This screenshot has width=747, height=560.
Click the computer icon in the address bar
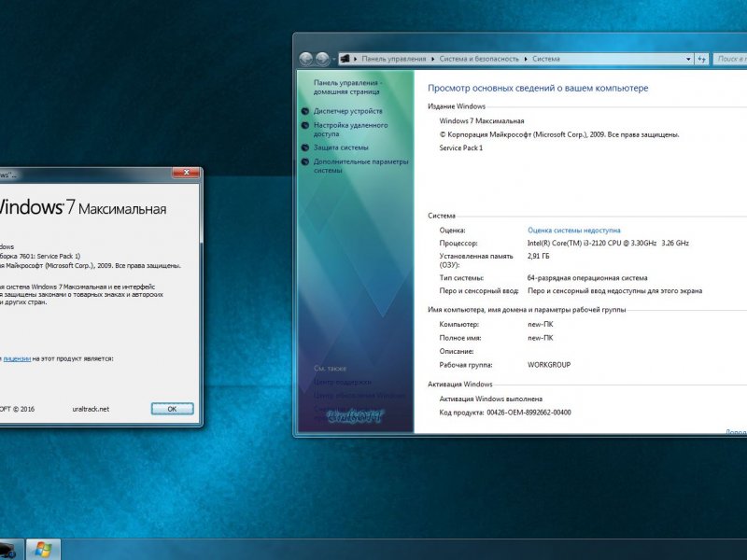[x=345, y=59]
